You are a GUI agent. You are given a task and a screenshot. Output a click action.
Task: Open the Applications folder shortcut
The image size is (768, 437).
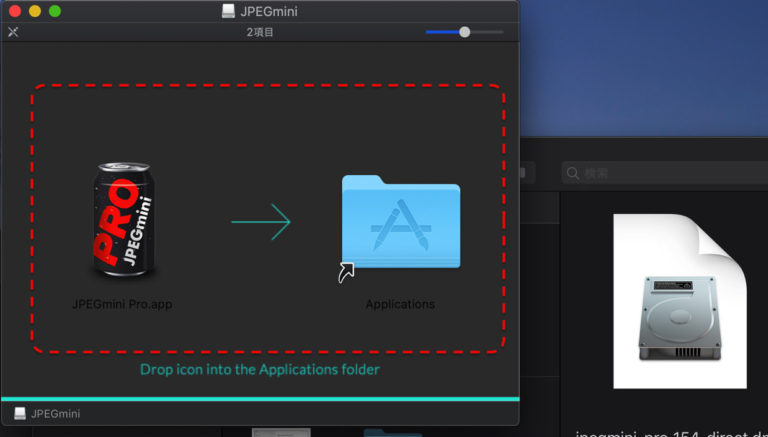tap(400, 222)
